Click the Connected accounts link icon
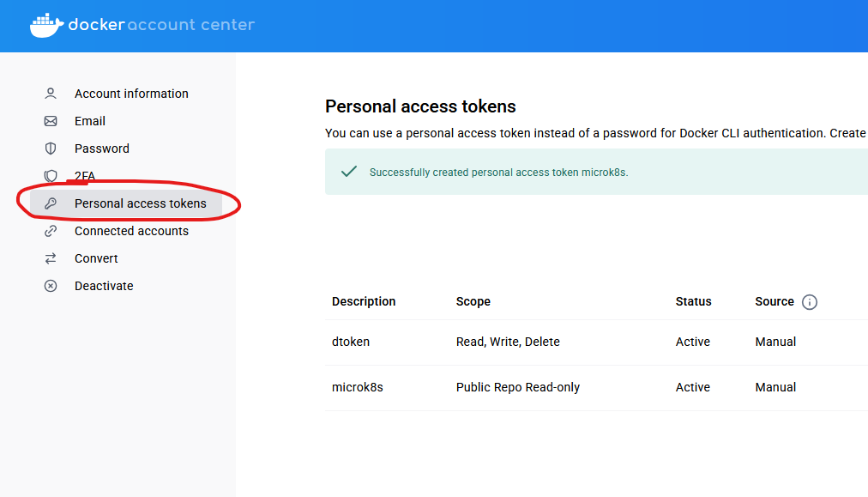This screenshot has height=497, width=868. tap(51, 231)
